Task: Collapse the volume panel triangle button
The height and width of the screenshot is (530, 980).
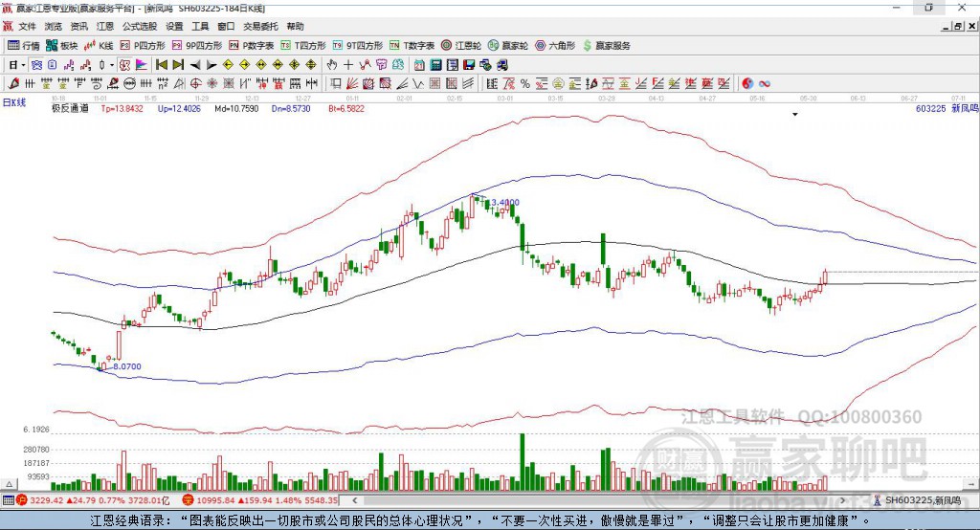Action: pos(9,484)
